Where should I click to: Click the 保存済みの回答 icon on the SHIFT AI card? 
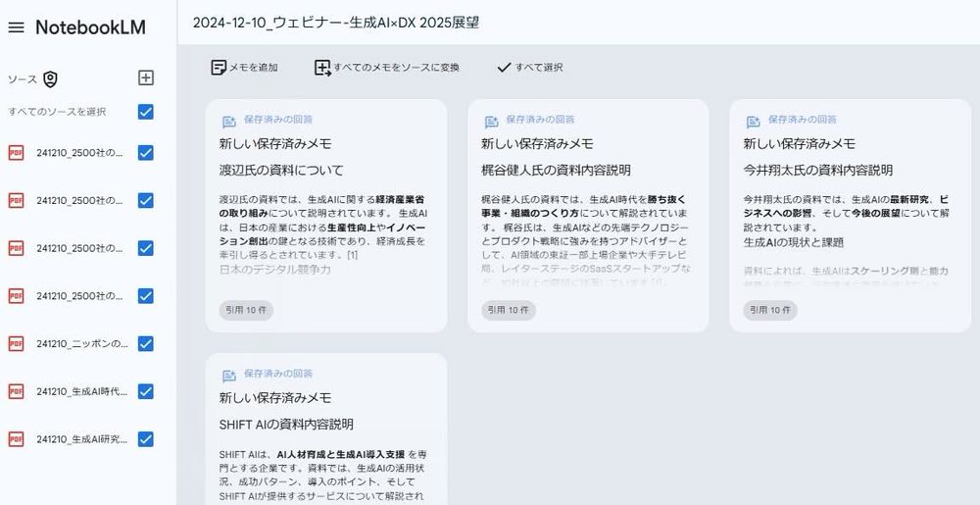pos(229,376)
